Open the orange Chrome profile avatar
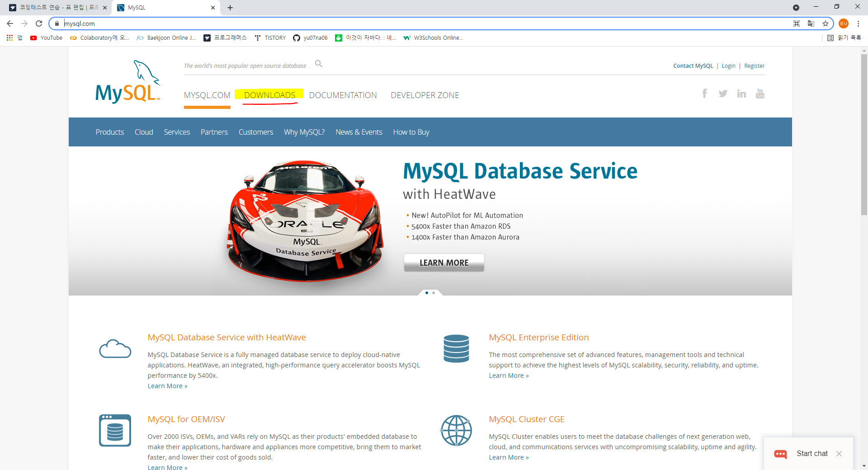 (x=844, y=23)
